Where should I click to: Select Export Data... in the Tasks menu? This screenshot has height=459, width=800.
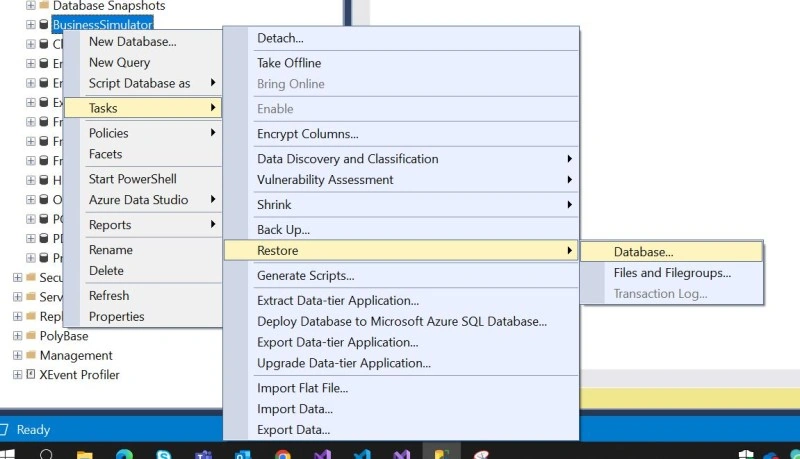pos(401,430)
